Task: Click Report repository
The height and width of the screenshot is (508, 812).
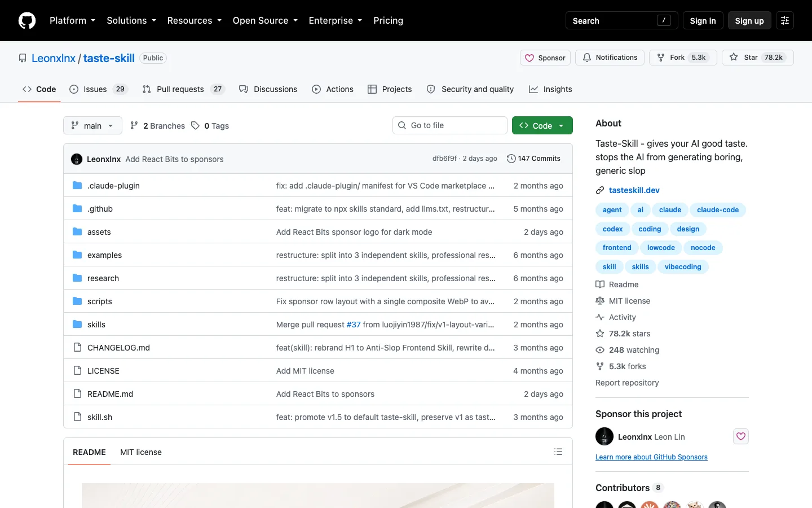Action: 627,383
